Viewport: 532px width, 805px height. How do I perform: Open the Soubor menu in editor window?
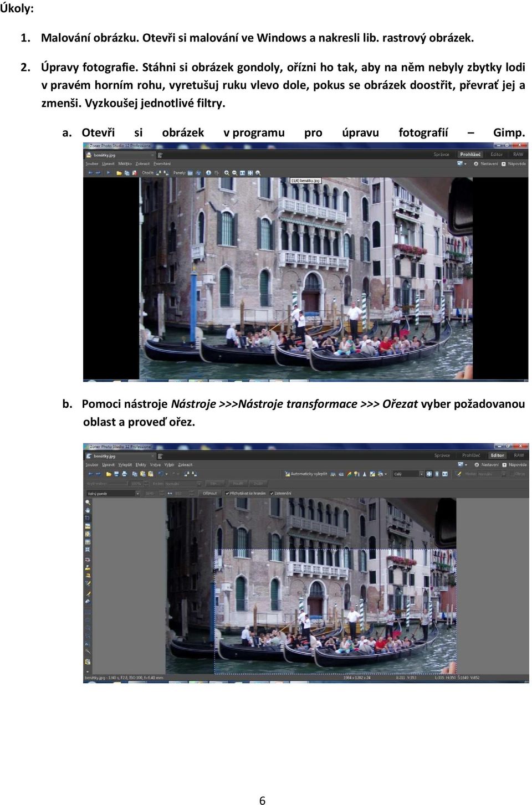coord(92,465)
